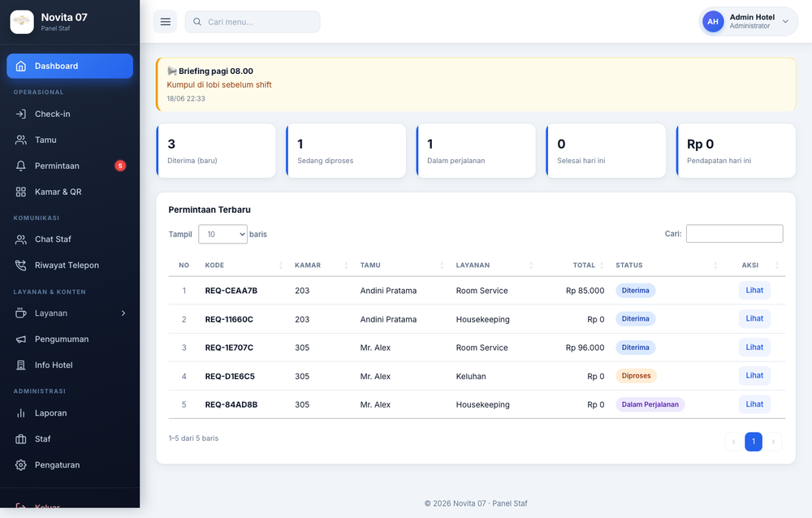This screenshot has width=812, height=518.
Task: Click the Chat Staf people icon
Action: [x=21, y=240]
